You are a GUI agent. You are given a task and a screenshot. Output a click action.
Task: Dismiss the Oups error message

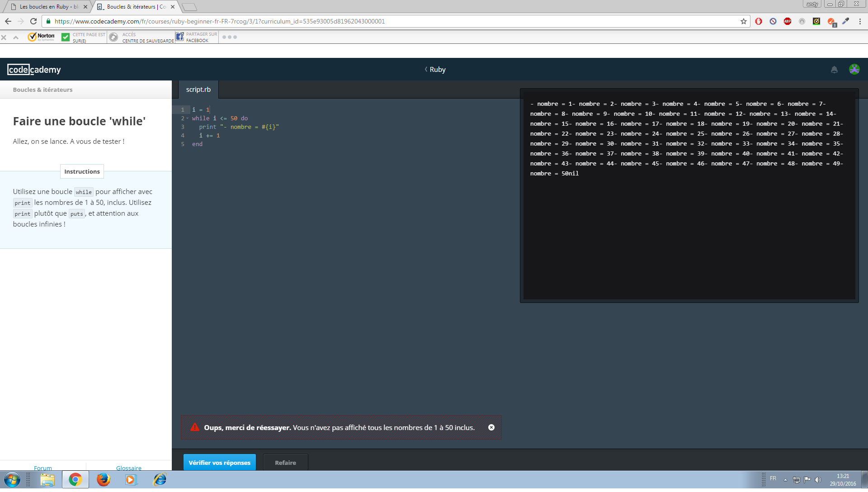[x=491, y=427]
